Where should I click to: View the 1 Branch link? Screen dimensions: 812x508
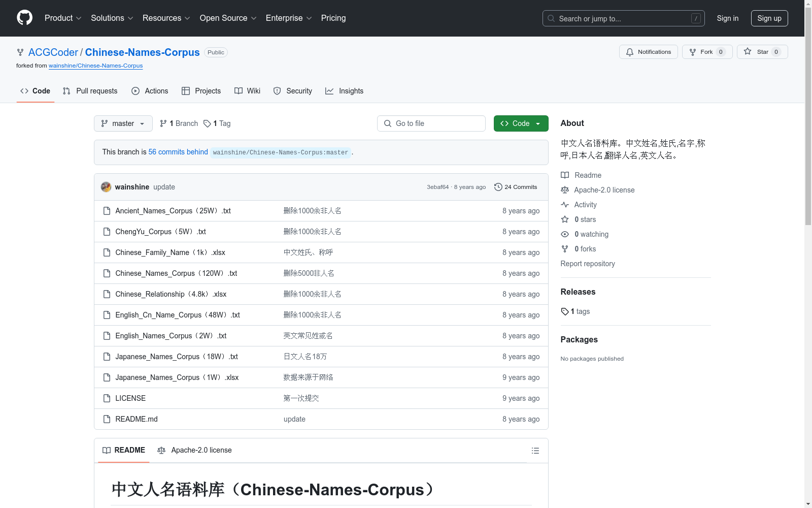[179, 123]
